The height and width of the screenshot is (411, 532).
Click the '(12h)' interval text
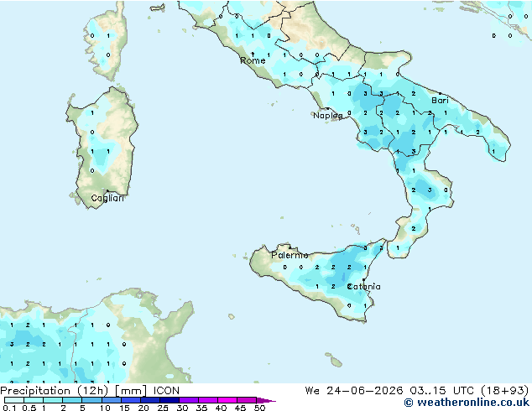92,391
